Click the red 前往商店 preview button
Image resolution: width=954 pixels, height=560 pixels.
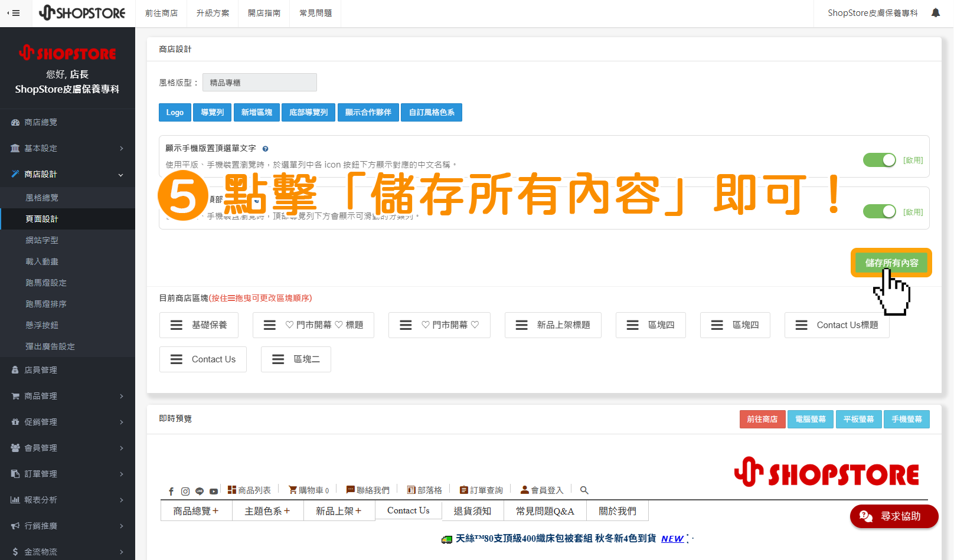click(762, 419)
